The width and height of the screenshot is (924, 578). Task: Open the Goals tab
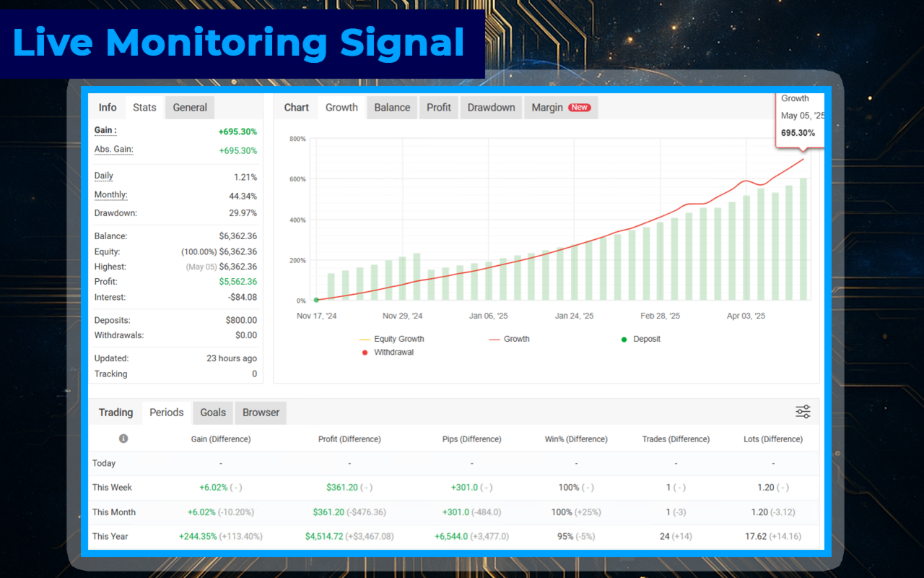(213, 413)
